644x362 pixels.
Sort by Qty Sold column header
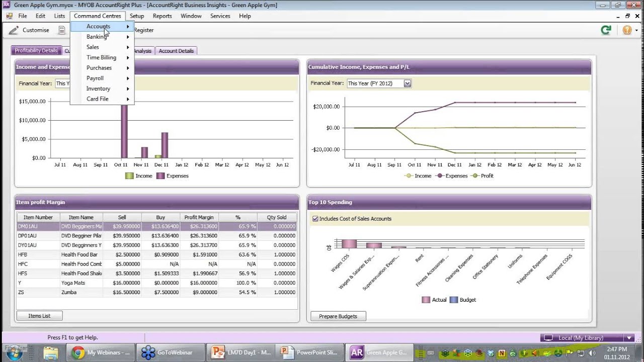pos(277,218)
